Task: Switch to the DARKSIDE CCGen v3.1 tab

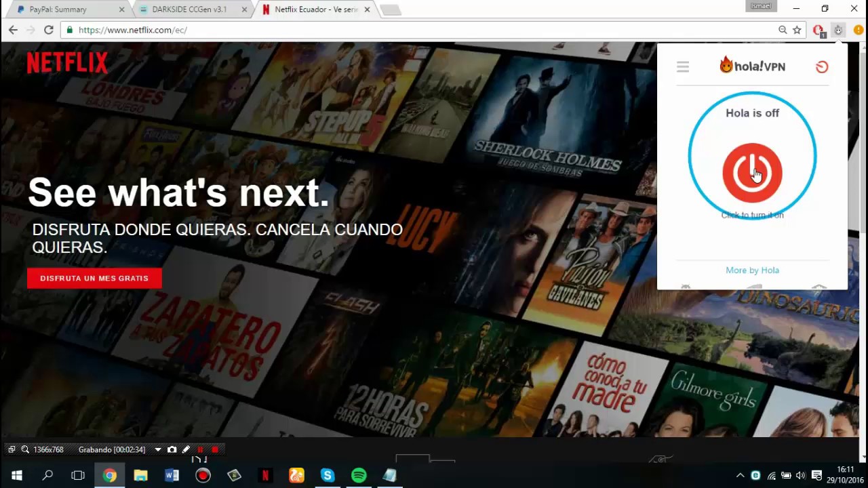Action: tap(191, 9)
